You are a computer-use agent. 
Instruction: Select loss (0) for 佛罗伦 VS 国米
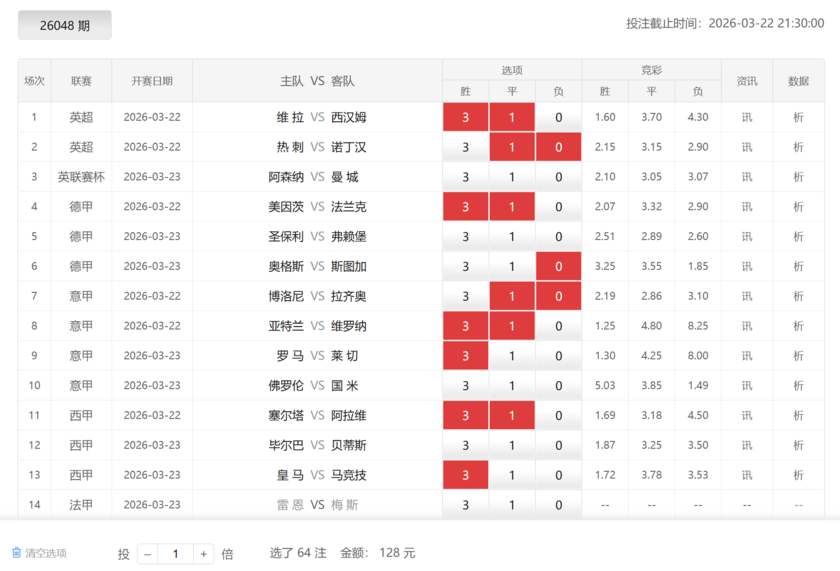point(558,386)
